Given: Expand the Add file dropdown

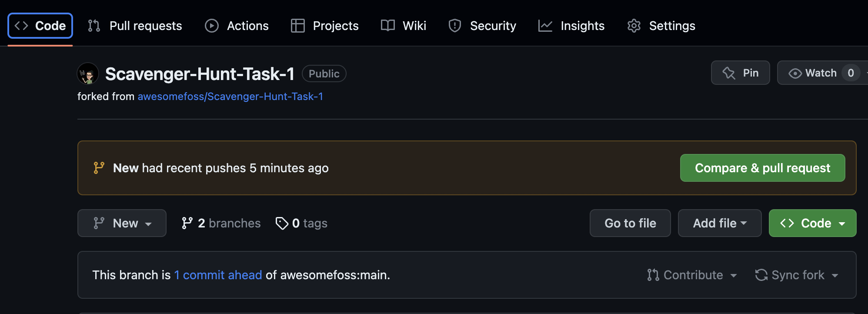Looking at the screenshot, I should [719, 223].
